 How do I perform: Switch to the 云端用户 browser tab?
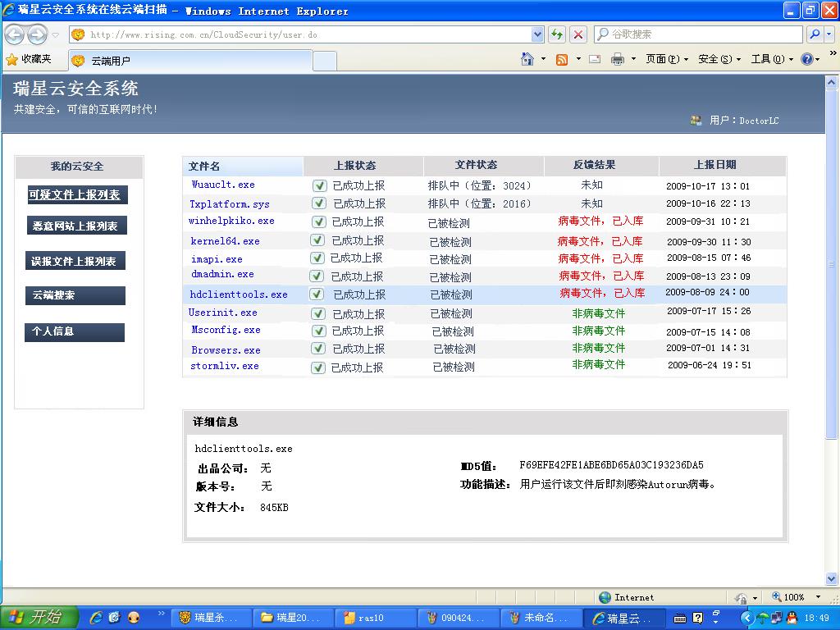[189, 61]
